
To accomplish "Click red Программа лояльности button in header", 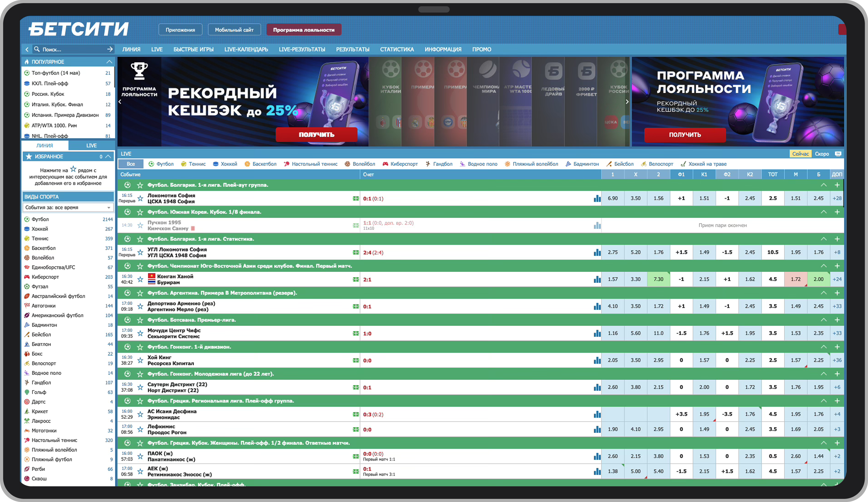I will click(304, 30).
